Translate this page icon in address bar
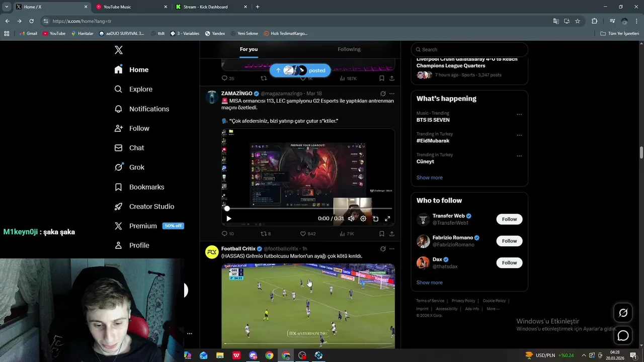This screenshot has width=644, height=362. [556, 21]
